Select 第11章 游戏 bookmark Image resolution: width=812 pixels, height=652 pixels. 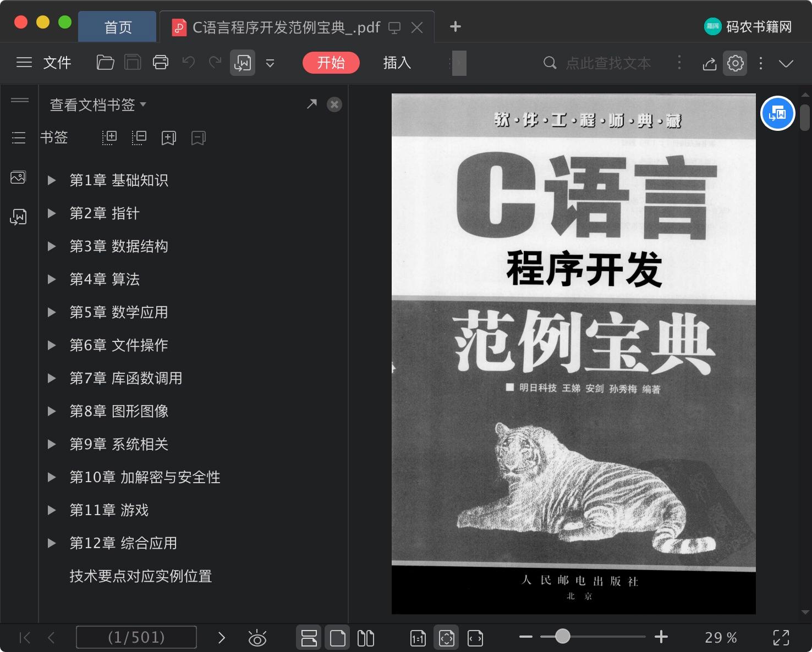point(109,510)
